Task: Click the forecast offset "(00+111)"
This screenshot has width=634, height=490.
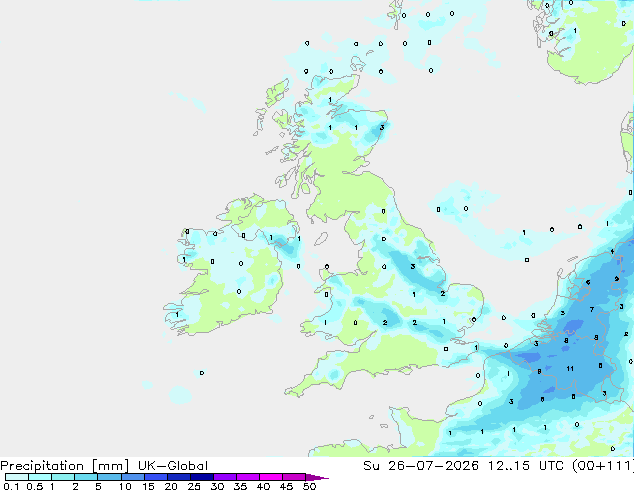Action: point(603,466)
